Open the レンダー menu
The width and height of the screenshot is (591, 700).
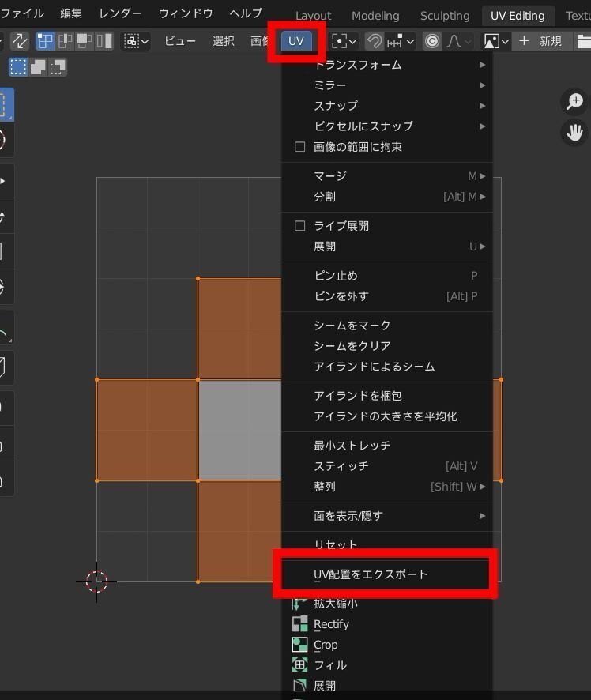[120, 13]
